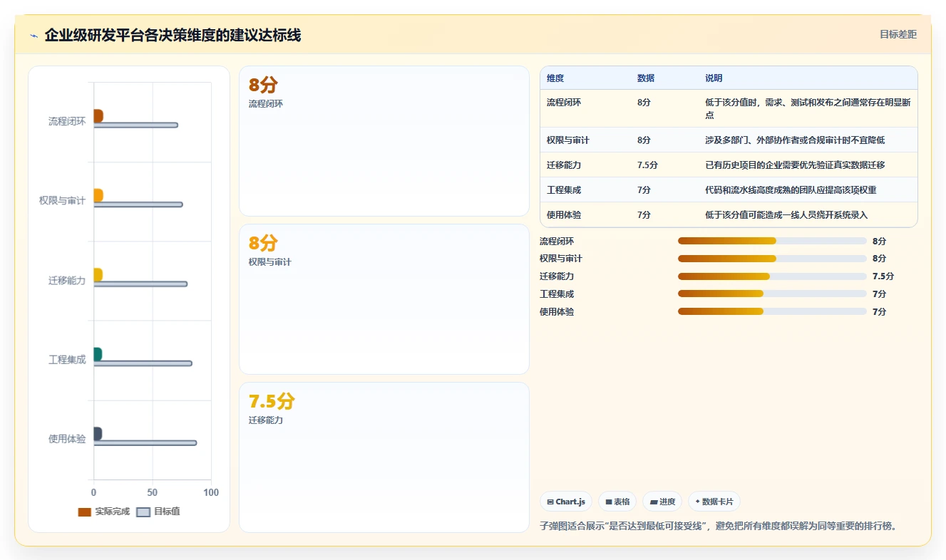Open the 8分 权限与审计 data card

[384, 299]
